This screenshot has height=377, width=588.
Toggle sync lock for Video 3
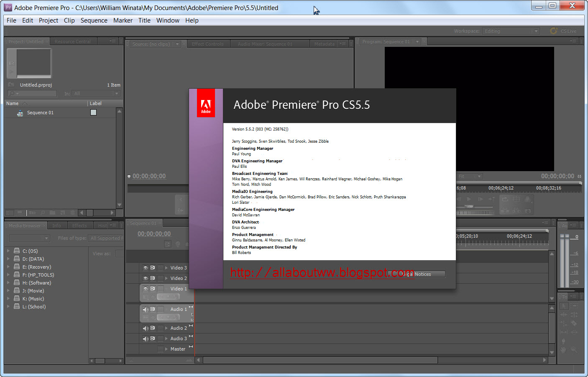pos(153,268)
